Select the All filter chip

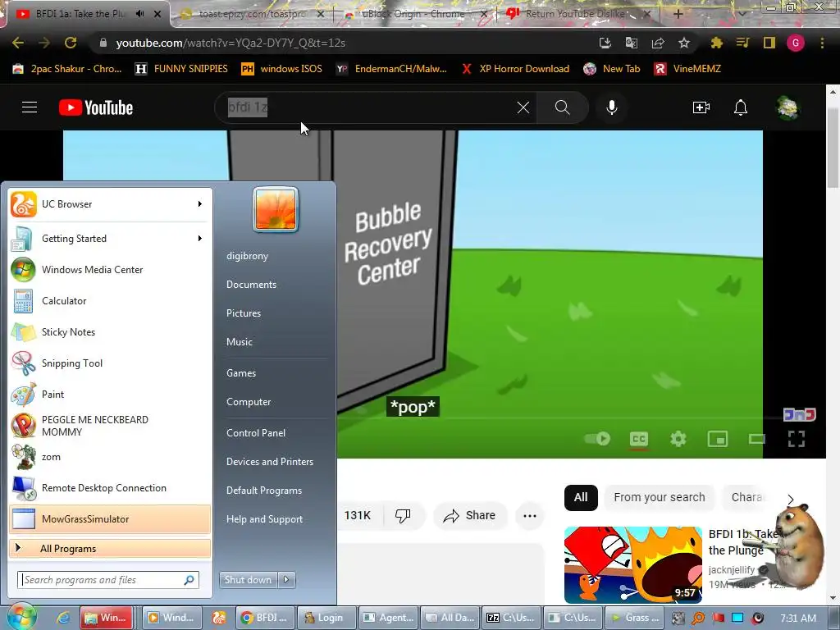tap(581, 497)
